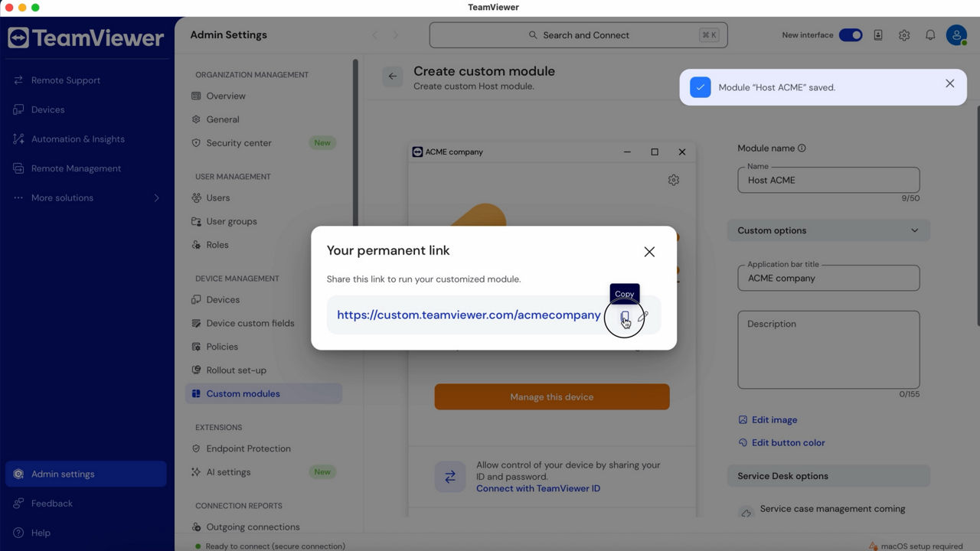Open the notifications bell
This screenshot has width=980, height=551.
[x=930, y=35]
